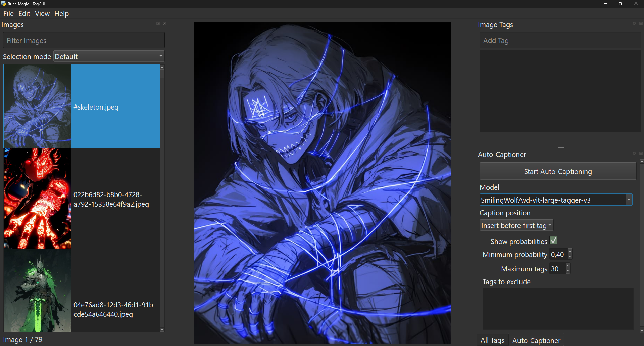Increase Minimum probability with up arrow
Viewport: 644px width, 346px height.
point(570,252)
